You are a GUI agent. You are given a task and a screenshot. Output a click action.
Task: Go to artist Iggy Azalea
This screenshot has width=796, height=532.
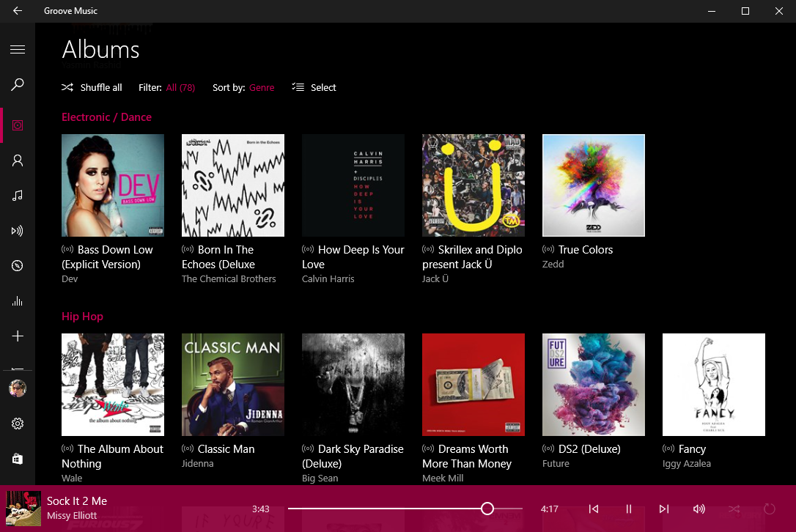coord(686,463)
